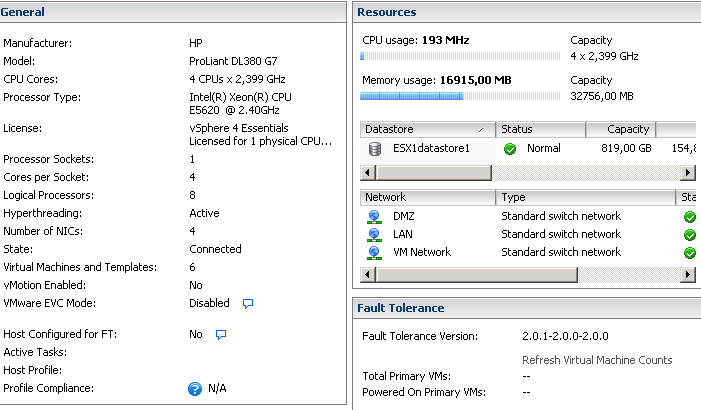
Task: Click the DMZ network icon
Action: [374, 216]
